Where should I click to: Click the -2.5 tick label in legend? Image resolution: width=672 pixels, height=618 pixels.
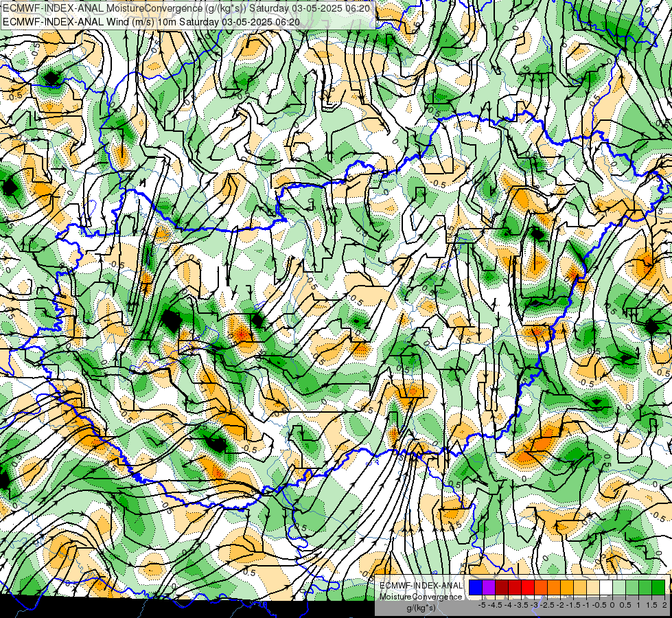click(x=547, y=605)
